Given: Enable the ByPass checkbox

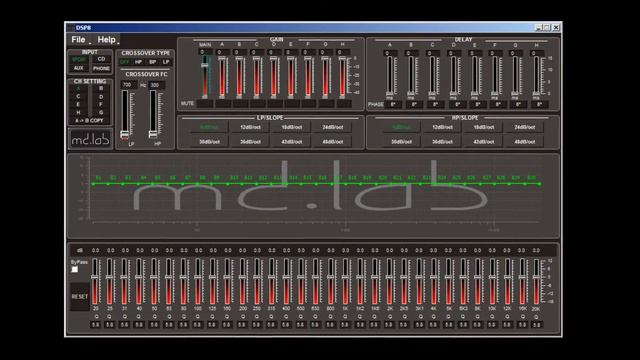Looking at the screenshot, I should tap(75, 269).
